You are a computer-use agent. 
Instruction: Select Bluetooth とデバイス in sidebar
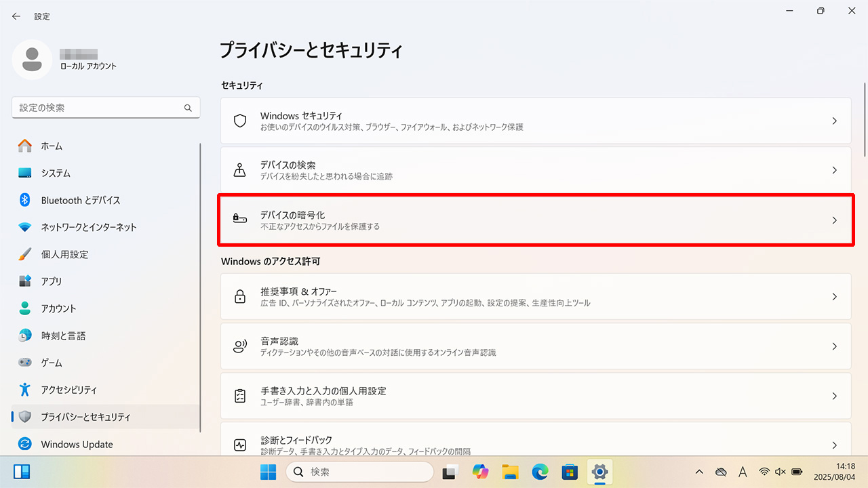coord(106,200)
